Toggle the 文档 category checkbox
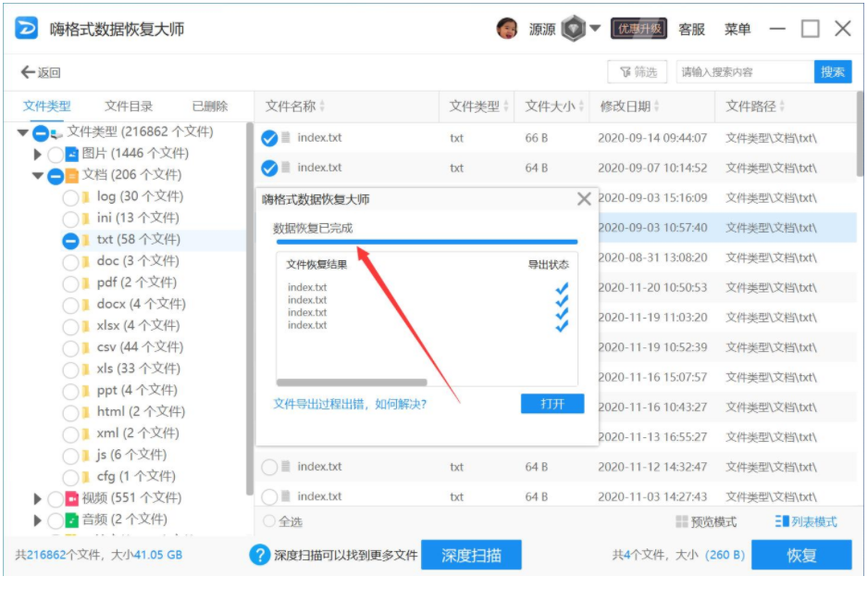Viewport: 868px width, 589px height. pos(56,176)
